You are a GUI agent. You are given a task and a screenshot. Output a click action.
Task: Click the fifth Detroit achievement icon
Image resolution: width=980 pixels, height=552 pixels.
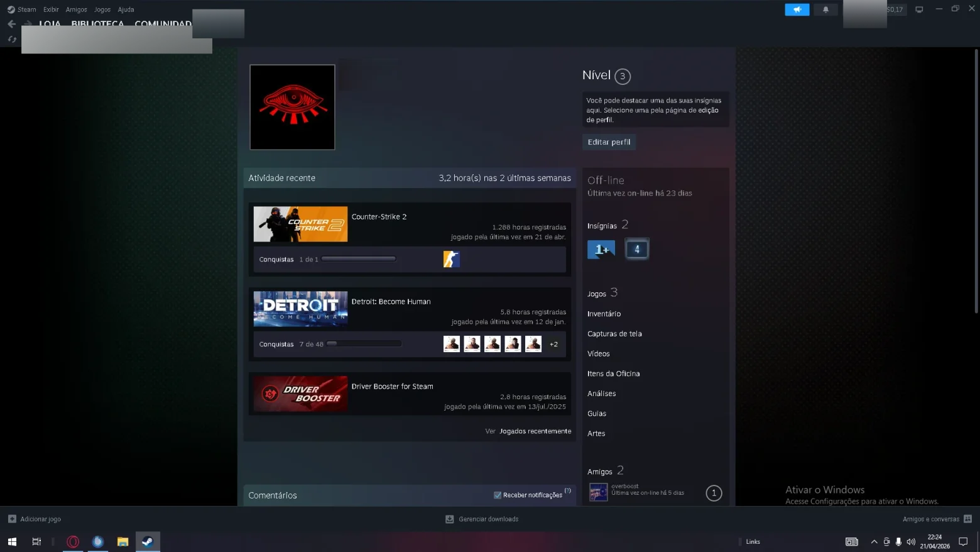533,344
